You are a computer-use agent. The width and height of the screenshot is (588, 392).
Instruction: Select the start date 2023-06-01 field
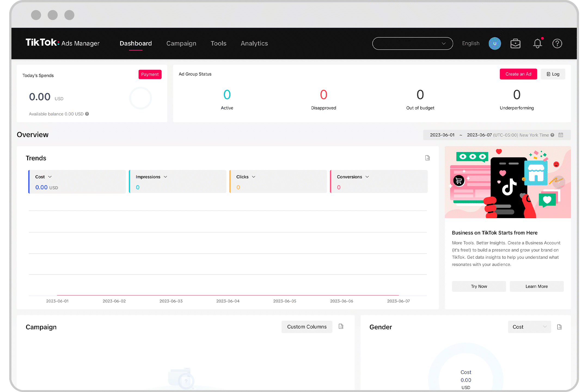[x=442, y=135]
